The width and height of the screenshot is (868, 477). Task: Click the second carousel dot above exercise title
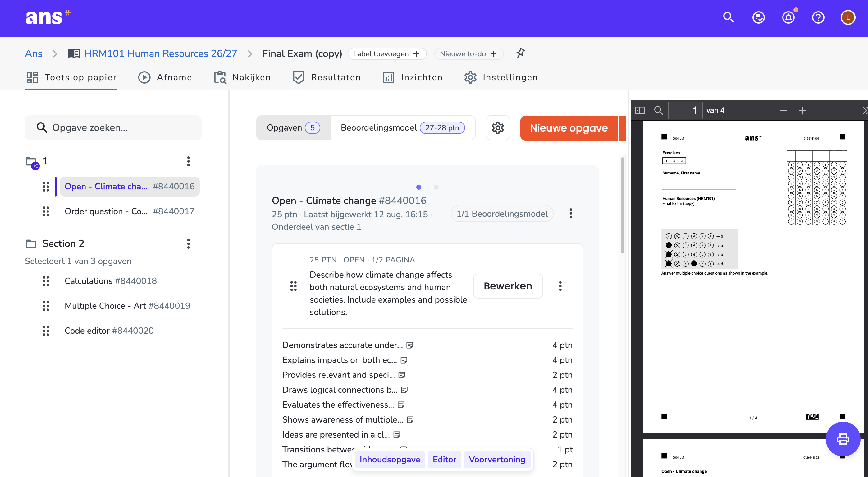[x=436, y=187]
